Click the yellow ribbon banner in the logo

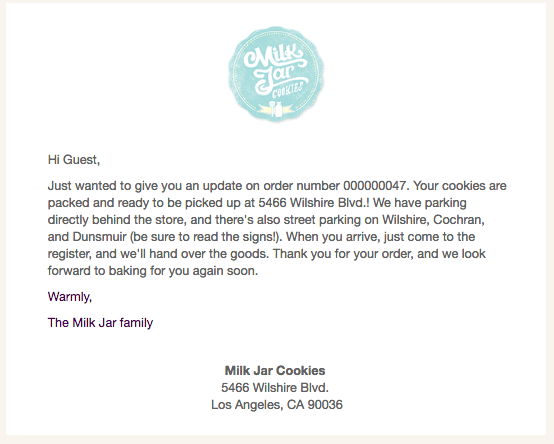click(x=276, y=109)
